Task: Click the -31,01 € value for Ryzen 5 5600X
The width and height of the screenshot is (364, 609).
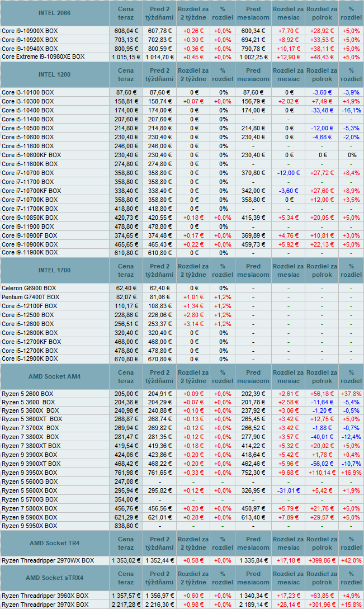Action: 289,490
